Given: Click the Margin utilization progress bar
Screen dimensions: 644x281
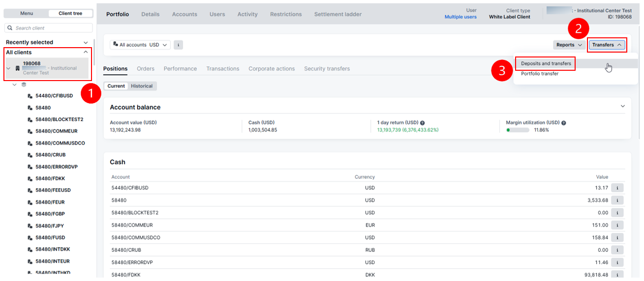Looking at the screenshot, I should coord(518,130).
